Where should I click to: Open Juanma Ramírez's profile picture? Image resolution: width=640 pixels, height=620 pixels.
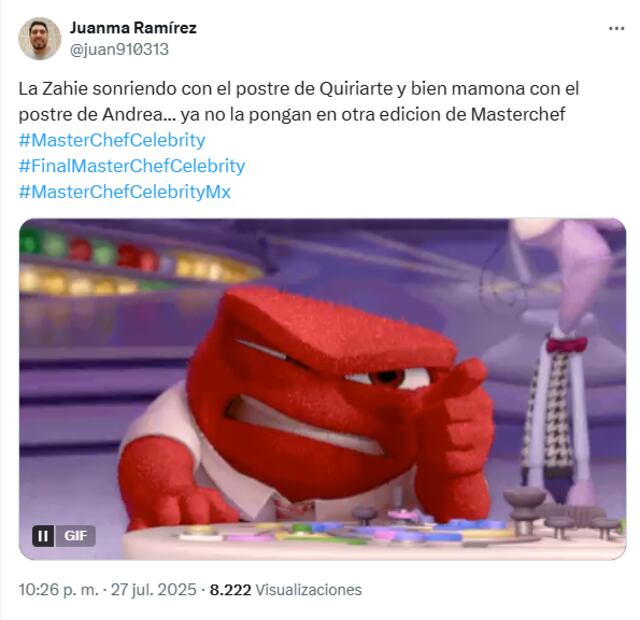pos(40,38)
